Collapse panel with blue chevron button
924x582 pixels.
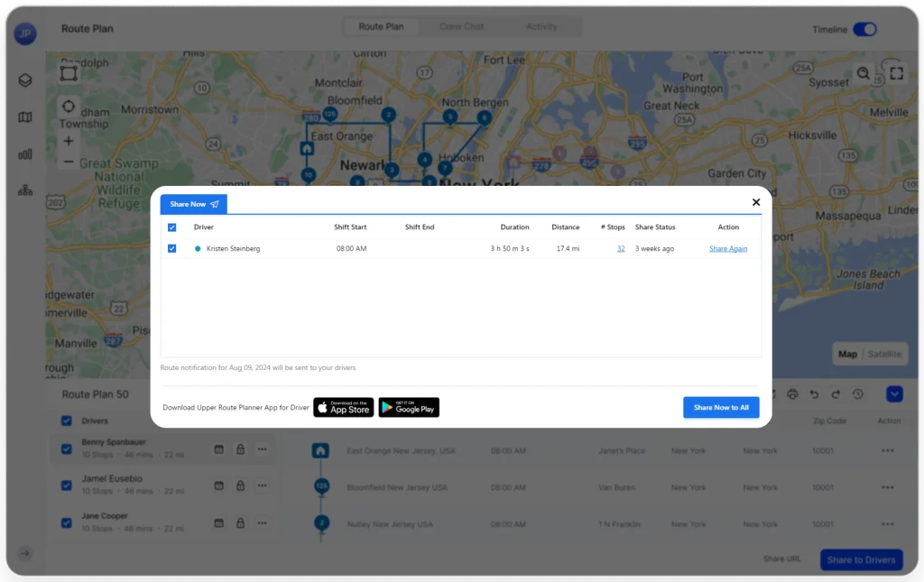894,394
